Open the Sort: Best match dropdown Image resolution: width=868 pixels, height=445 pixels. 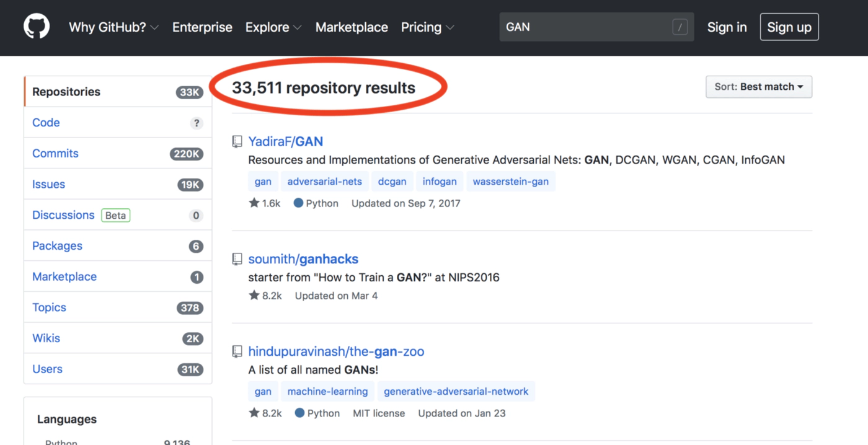coord(758,87)
